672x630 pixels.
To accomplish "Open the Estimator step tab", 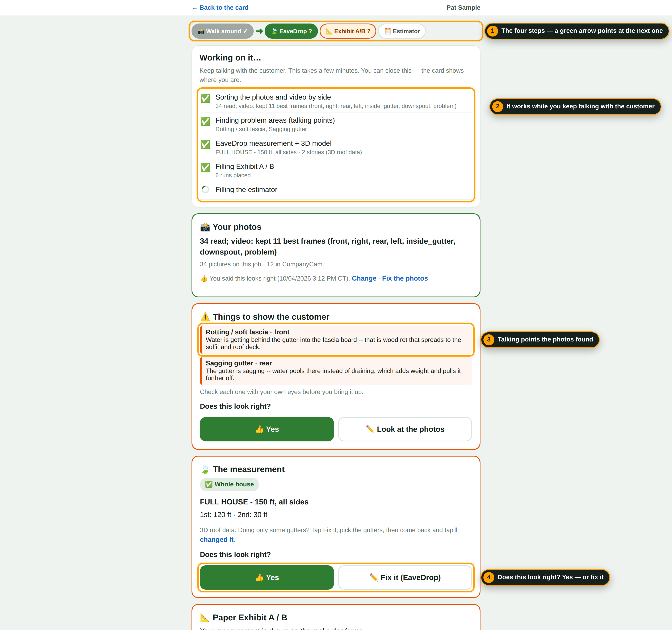I will pyautogui.click(x=402, y=31).
